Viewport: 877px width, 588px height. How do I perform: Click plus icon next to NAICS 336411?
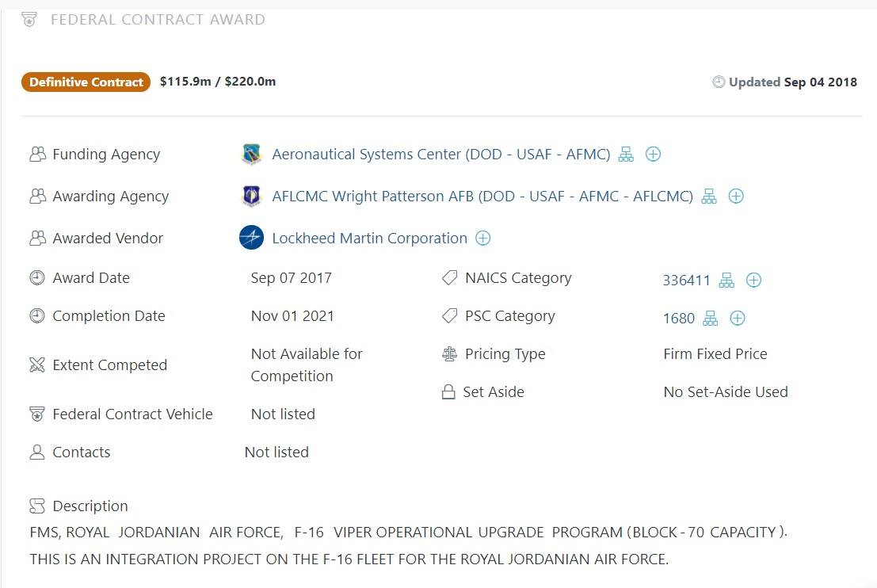[753, 280]
